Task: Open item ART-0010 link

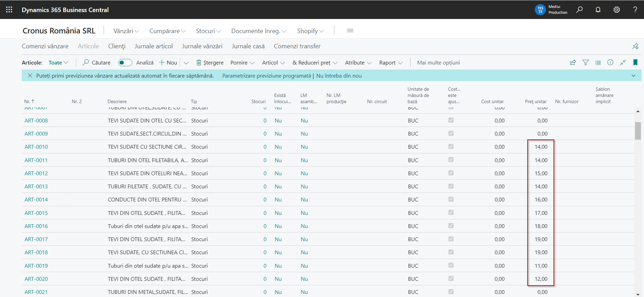Action: click(36, 147)
